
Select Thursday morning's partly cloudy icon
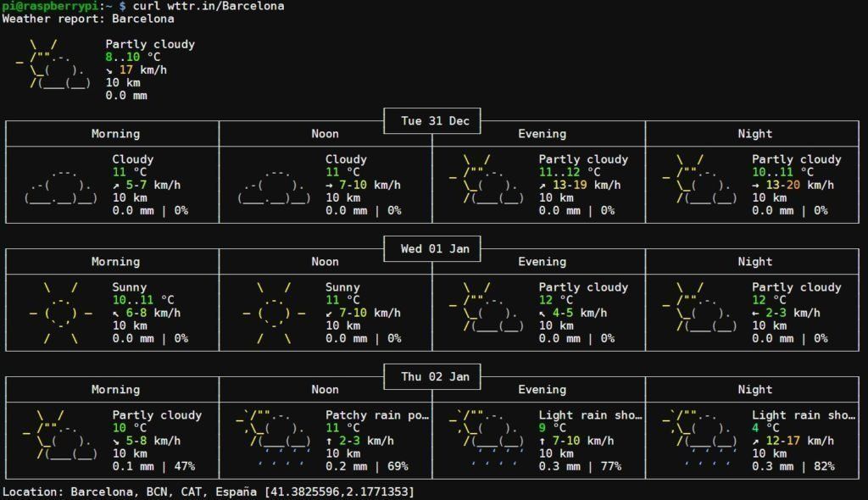tap(61, 436)
